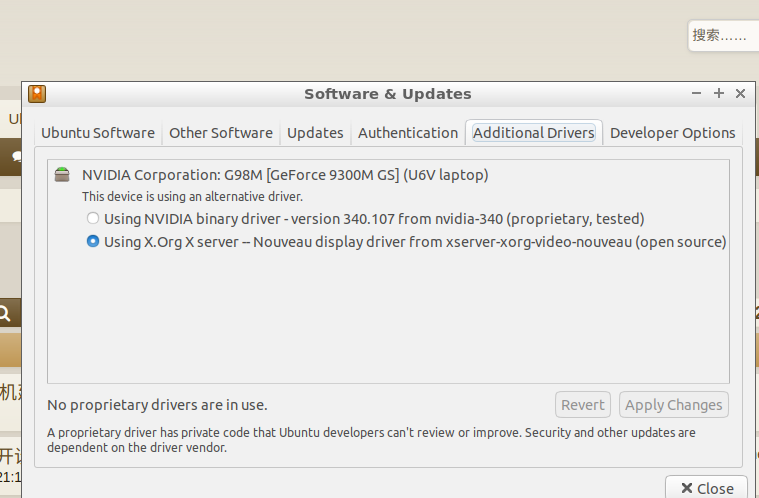
Task: Switch to the Ubuntu Software tab
Action: tap(98, 133)
